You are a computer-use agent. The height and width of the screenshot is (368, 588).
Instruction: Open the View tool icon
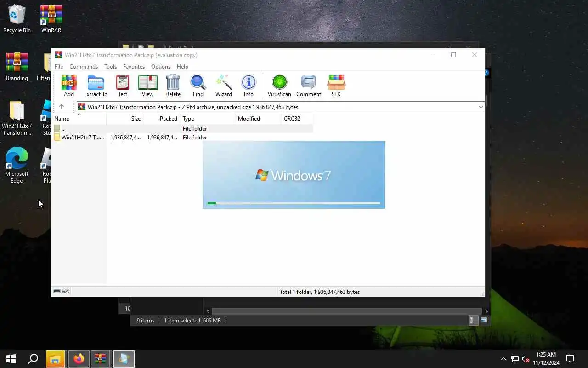coord(147,86)
